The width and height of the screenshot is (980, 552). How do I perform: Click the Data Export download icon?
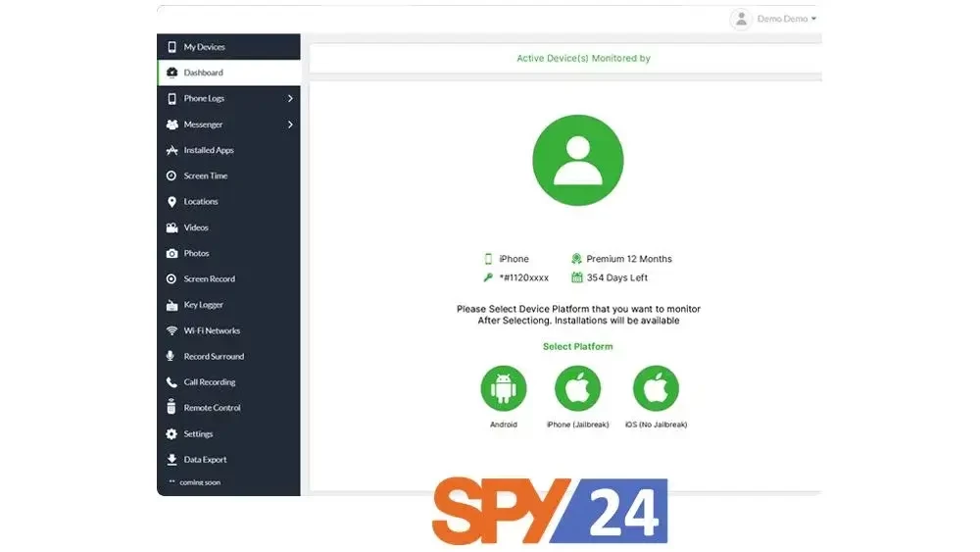(x=171, y=460)
